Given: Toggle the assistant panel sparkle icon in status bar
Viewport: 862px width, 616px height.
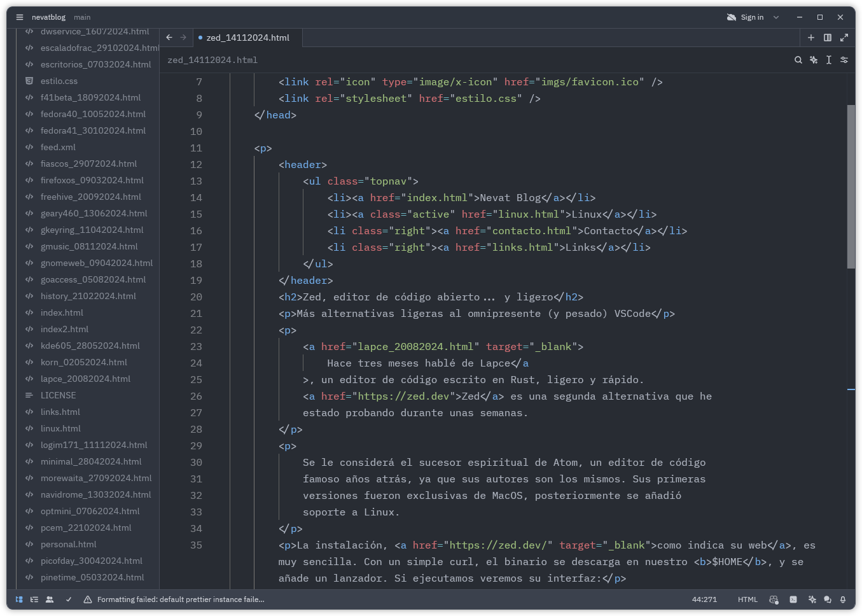Looking at the screenshot, I should coord(812,599).
